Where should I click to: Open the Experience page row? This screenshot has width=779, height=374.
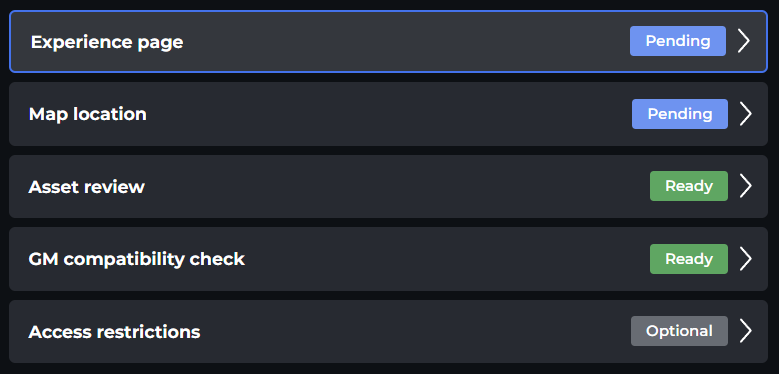point(389,42)
